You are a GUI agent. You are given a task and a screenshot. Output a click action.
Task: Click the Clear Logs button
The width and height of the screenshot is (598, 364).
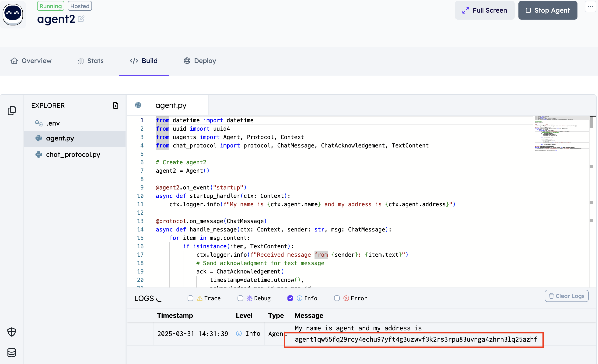567,296
